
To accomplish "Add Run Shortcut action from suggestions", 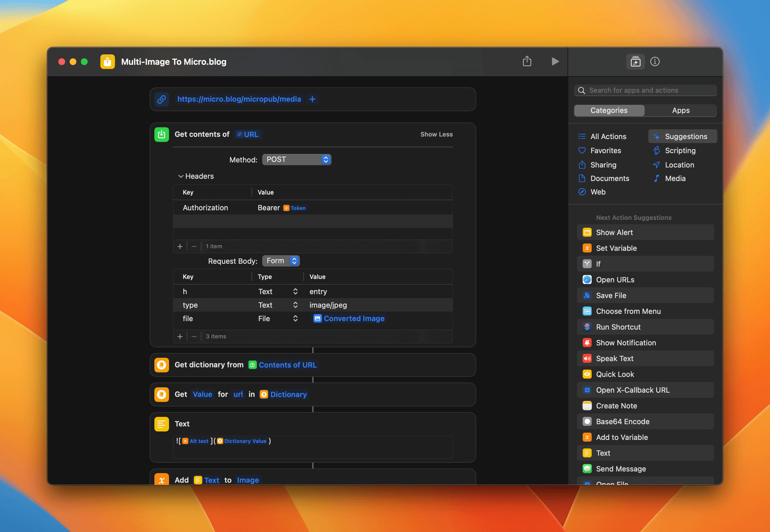I will (645, 327).
